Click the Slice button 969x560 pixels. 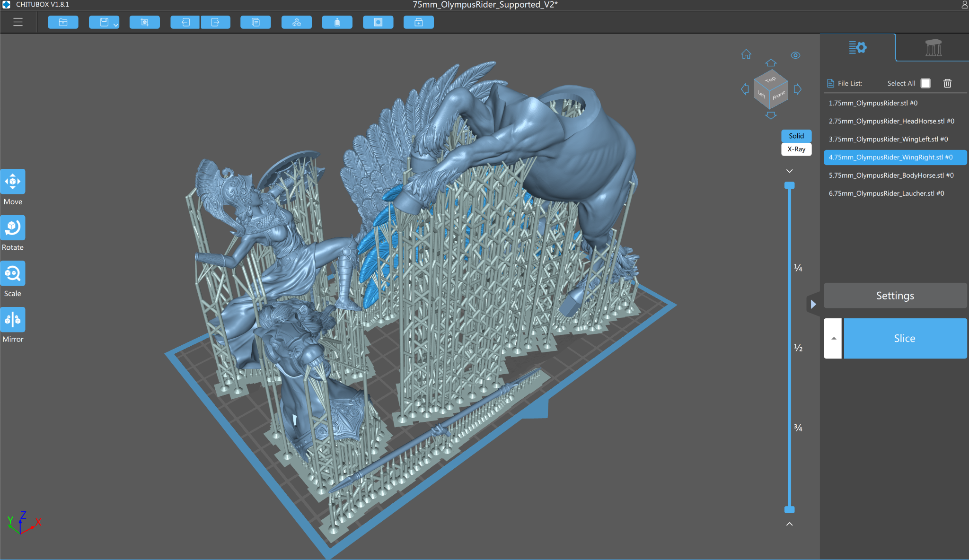click(x=904, y=338)
